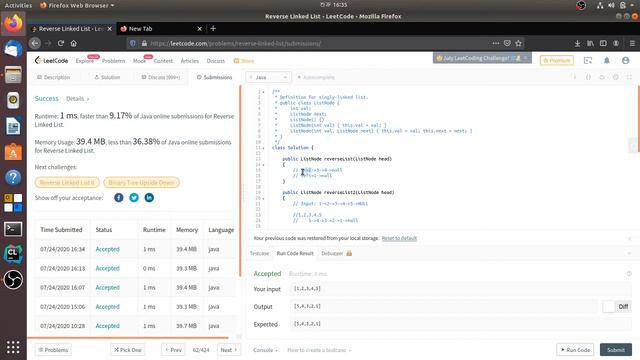The height and width of the screenshot is (360, 640).
Task: Open the July LeetCoding Challenge banner
Action: pos(482,58)
